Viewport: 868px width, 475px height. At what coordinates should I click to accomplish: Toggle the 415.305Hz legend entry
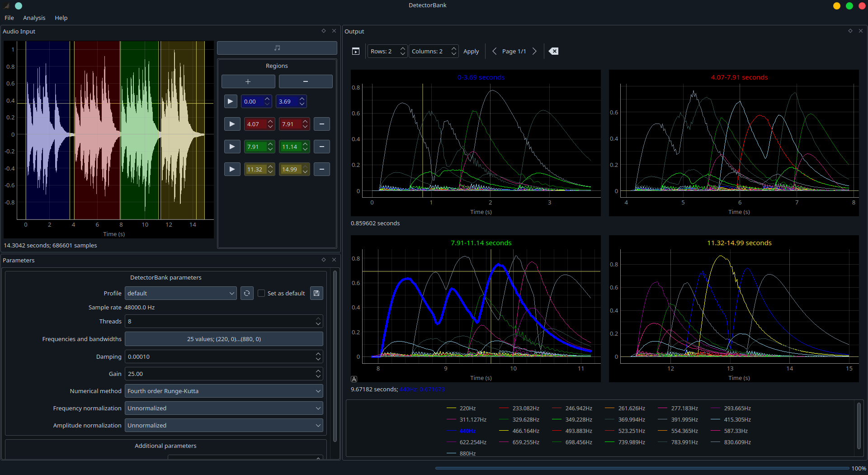click(x=731, y=419)
